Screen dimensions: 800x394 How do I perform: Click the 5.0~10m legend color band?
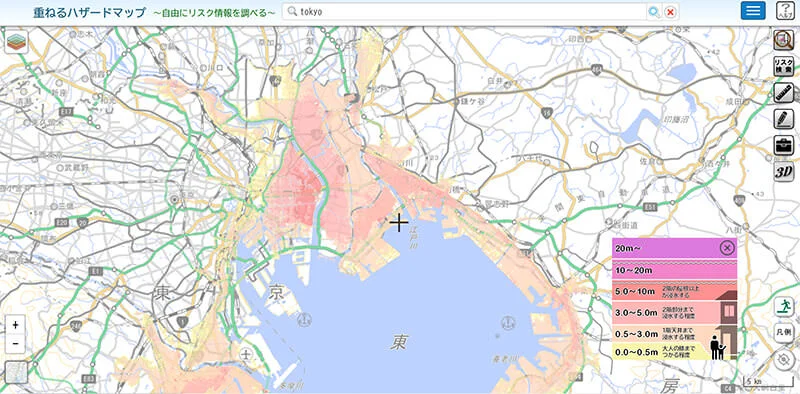click(x=674, y=291)
